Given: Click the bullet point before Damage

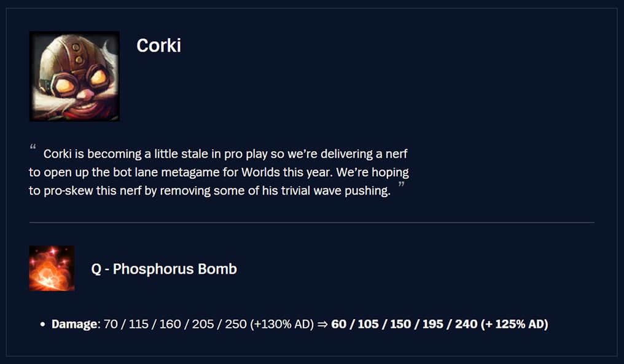Looking at the screenshot, I should 42,324.
